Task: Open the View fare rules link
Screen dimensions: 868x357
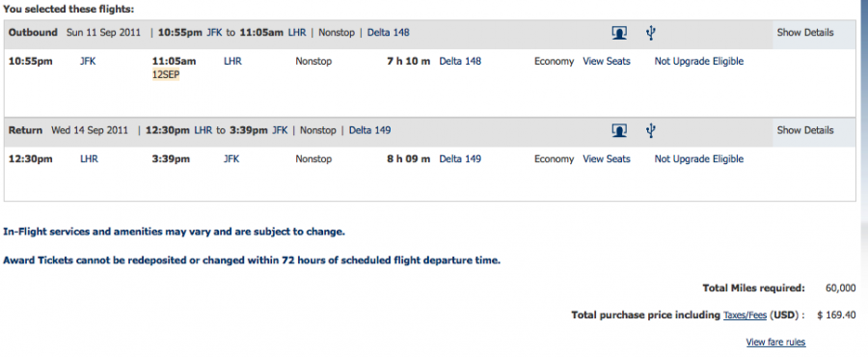Action: [x=775, y=343]
